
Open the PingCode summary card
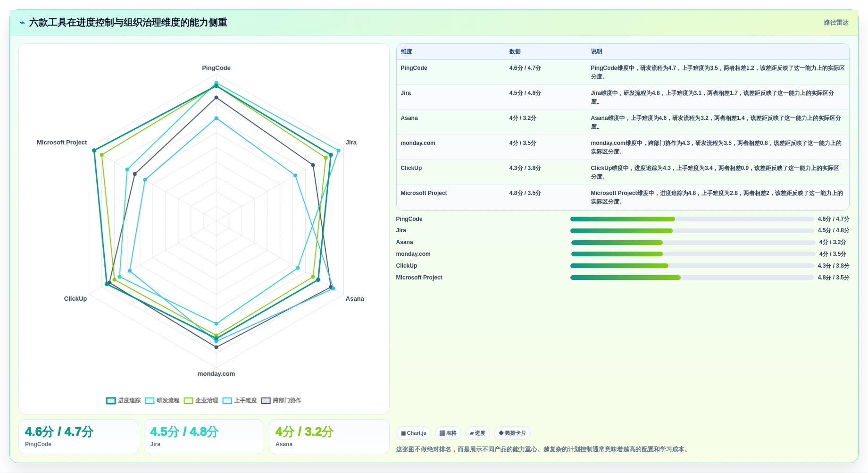79,437
